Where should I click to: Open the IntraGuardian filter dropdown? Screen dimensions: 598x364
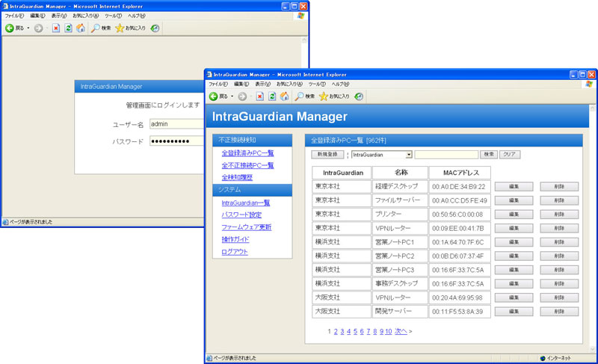click(x=409, y=155)
